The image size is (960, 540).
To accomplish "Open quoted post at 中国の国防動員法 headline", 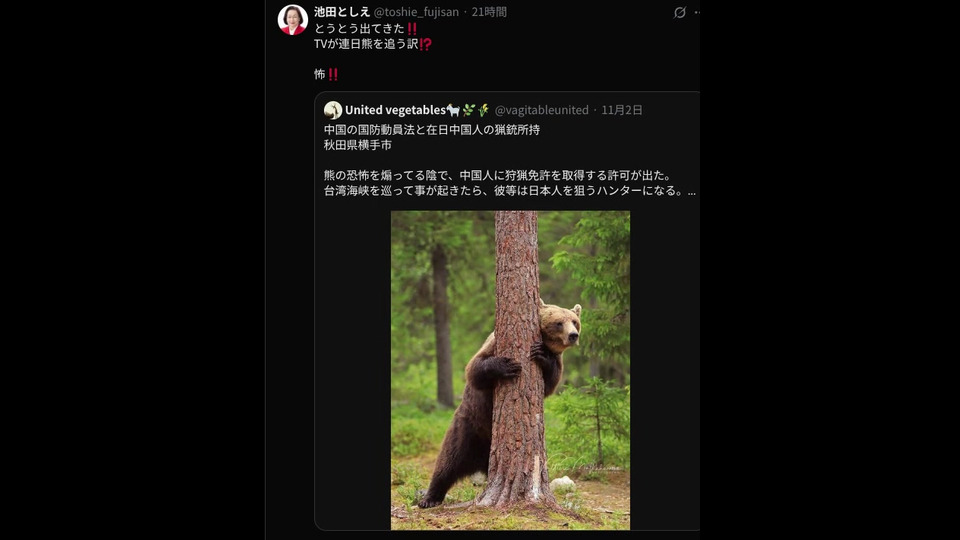I will click(x=432, y=130).
